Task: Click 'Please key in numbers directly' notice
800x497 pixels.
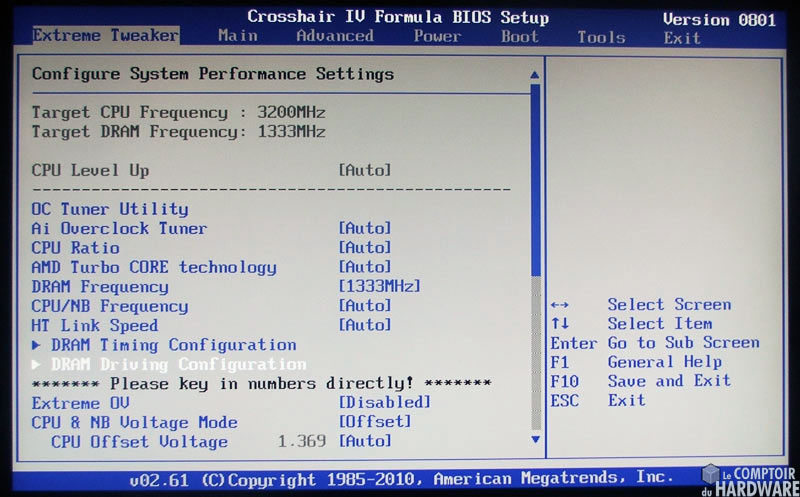Action: 262,383
